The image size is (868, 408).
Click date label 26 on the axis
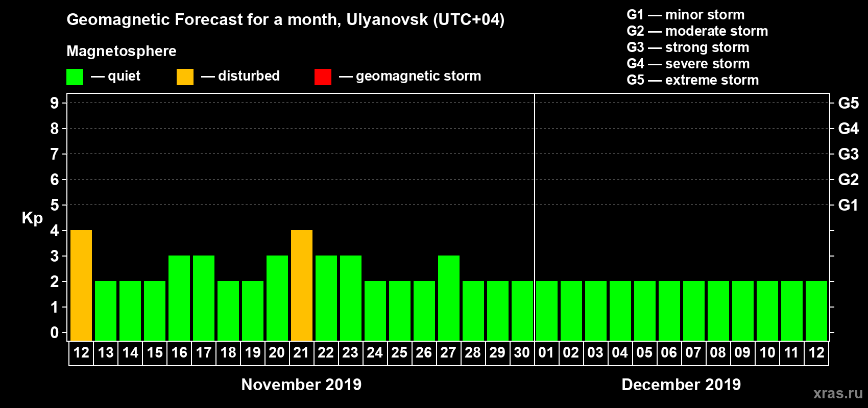coord(424,353)
